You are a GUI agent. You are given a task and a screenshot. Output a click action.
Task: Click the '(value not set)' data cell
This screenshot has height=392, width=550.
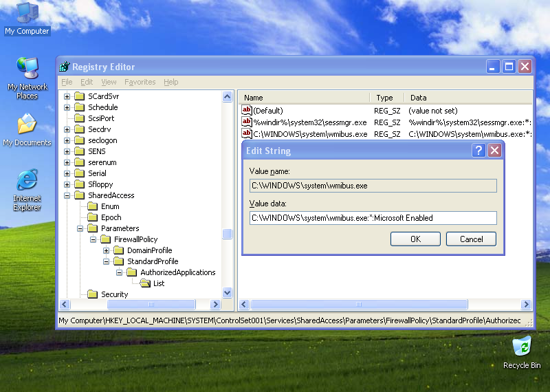tap(433, 111)
